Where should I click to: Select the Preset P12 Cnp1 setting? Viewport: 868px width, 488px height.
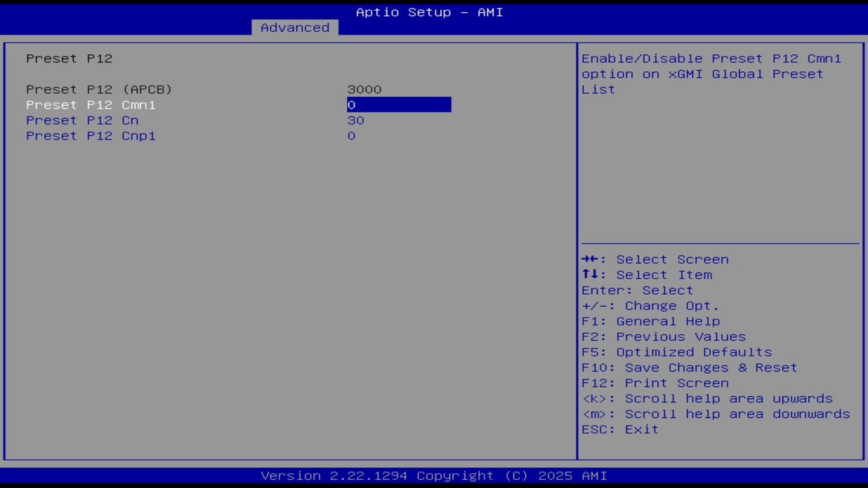click(x=90, y=136)
